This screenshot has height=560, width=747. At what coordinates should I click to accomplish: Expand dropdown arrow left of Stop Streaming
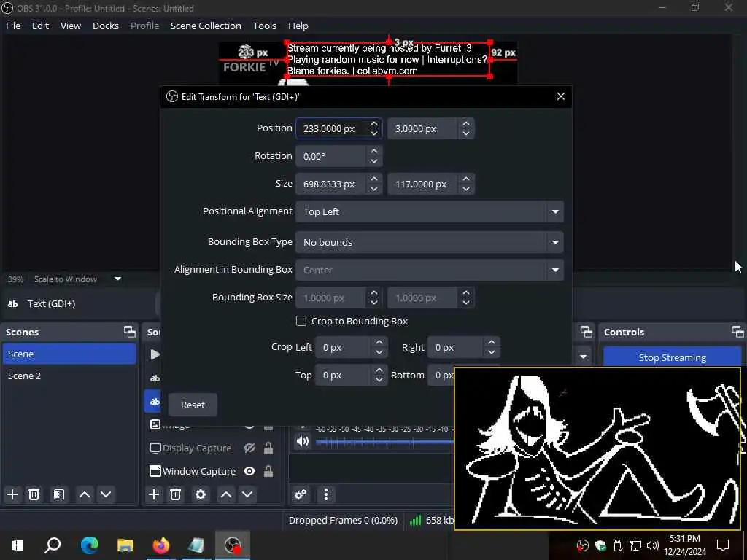tap(583, 357)
